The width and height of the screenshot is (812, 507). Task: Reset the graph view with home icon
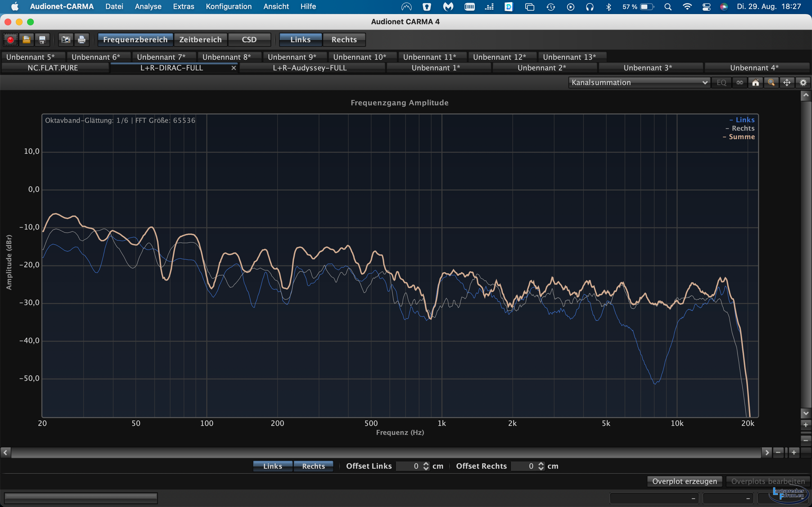pyautogui.click(x=755, y=83)
